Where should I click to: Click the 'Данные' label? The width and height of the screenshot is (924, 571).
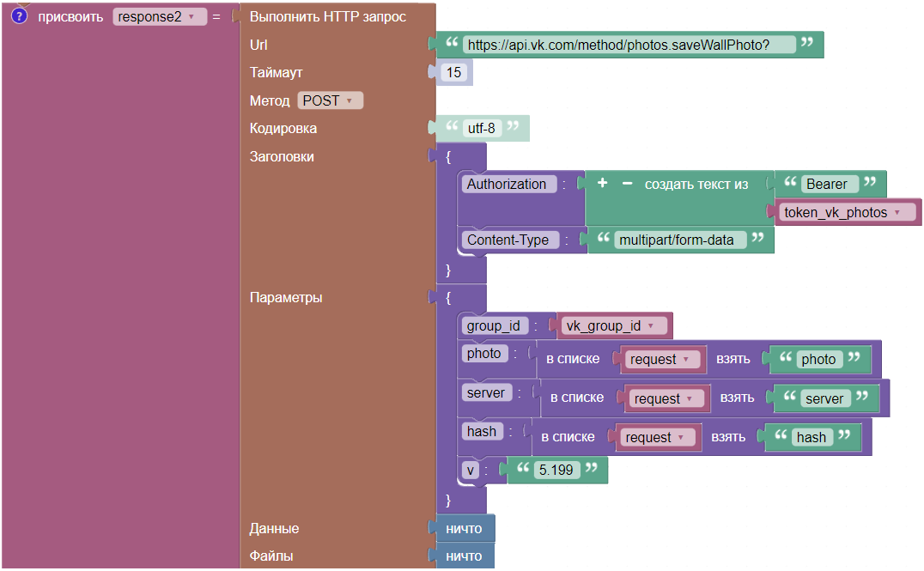tap(274, 529)
